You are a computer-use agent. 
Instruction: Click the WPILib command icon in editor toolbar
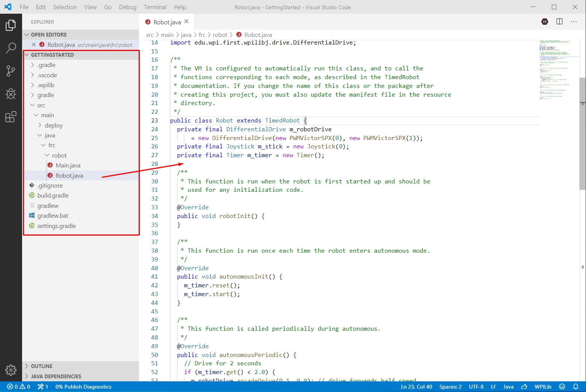[x=544, y=22]
